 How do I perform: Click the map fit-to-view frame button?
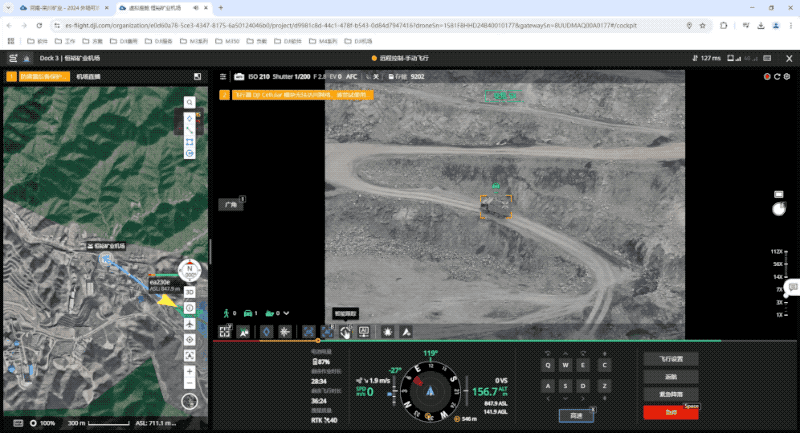pos(189,355)
